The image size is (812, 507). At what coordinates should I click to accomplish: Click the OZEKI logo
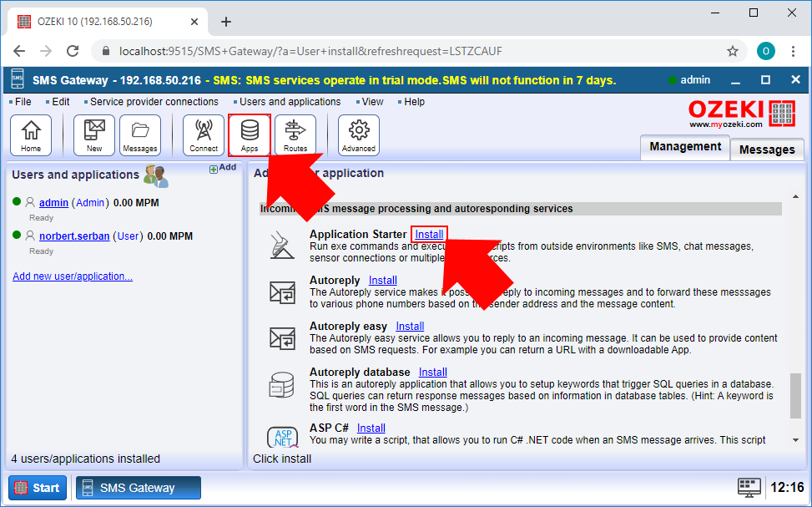pos(742,113)
